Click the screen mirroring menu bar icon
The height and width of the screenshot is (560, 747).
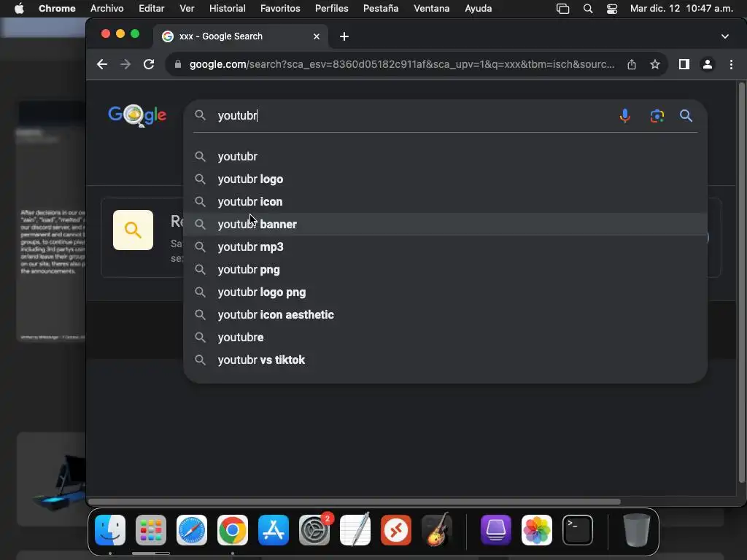point(563,9)
